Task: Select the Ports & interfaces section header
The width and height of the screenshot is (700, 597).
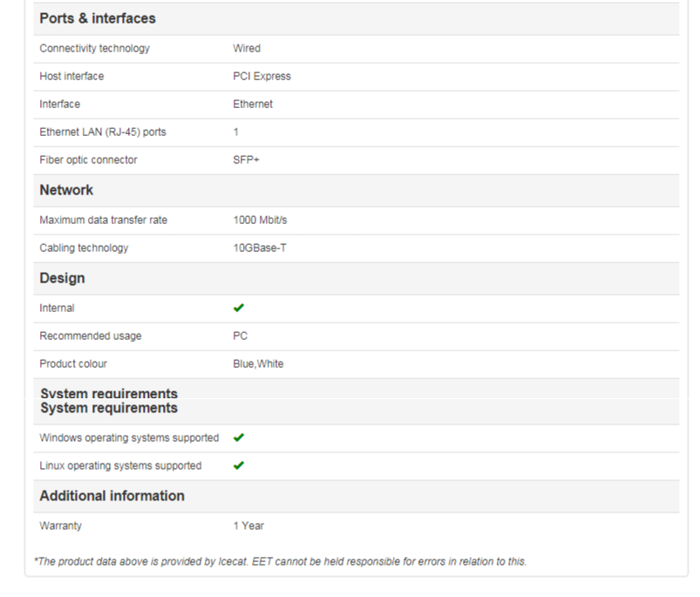Action: tap(98, 18)
